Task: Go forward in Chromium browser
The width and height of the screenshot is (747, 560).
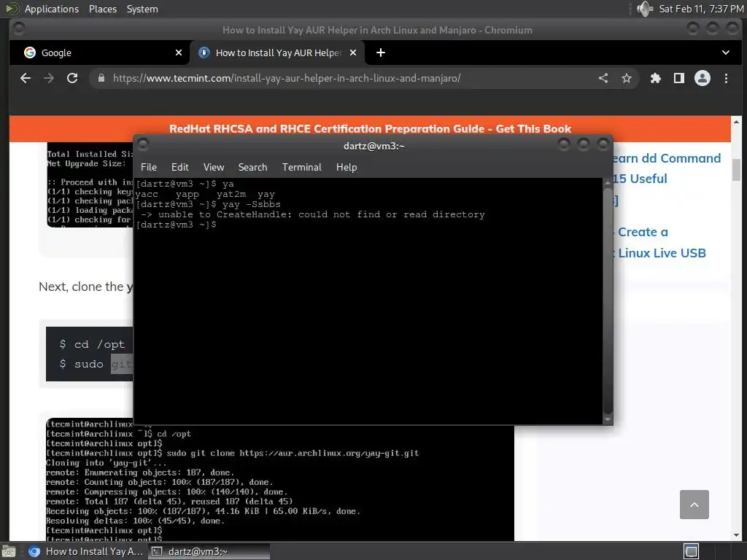Action: tap(49, 78)
